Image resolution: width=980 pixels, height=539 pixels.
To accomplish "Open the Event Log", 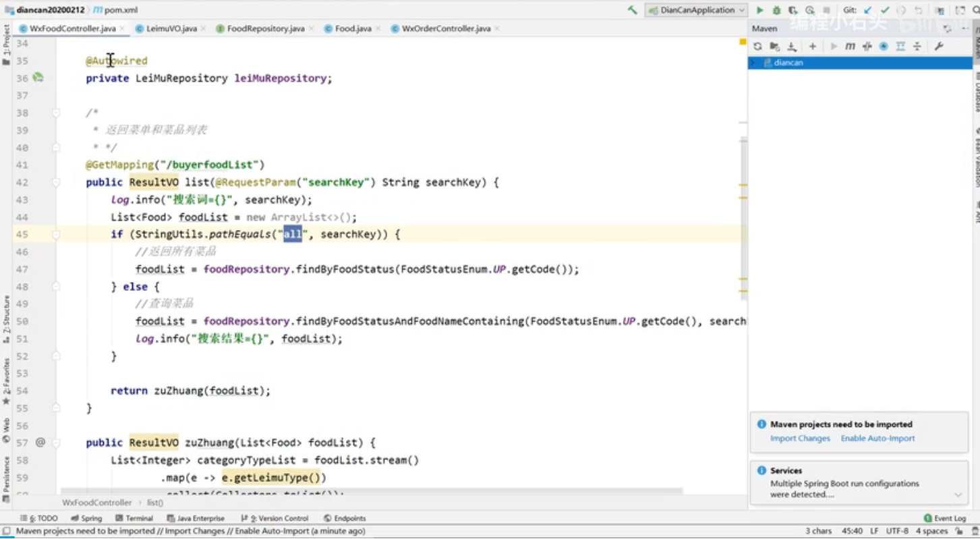I will [x=945, y=518].
